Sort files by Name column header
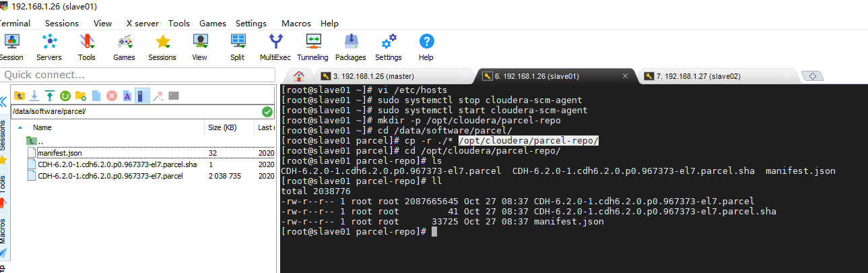 click(109, 127)
